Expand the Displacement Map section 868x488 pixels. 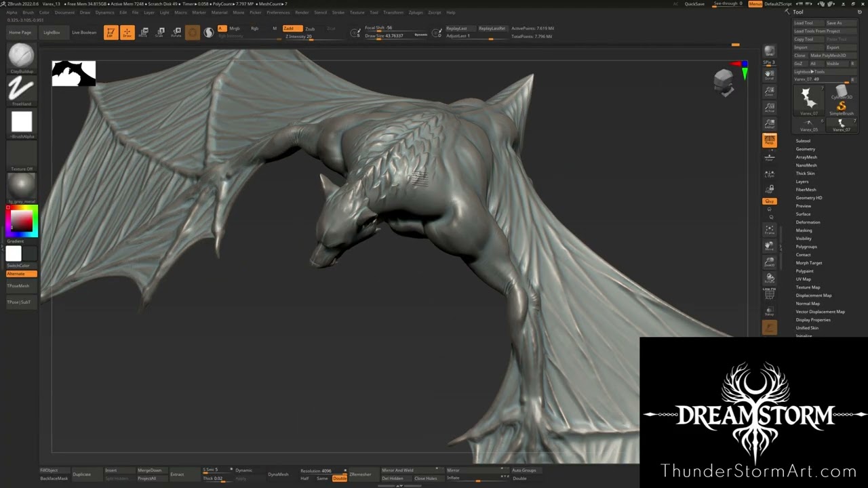click(814, 296)
